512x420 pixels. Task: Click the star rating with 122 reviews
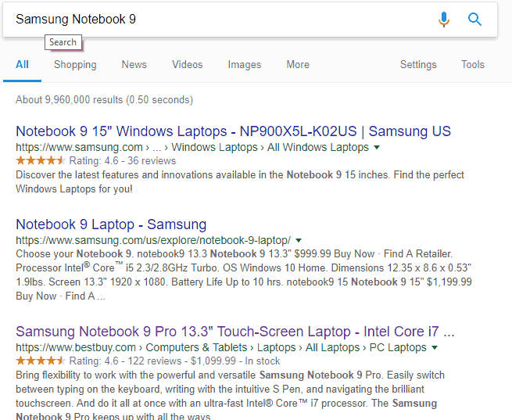tap(41, 361)
